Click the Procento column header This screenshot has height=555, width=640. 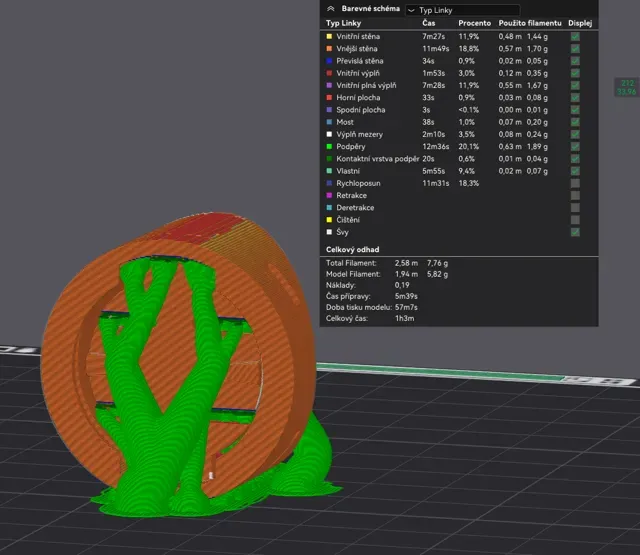474,23
